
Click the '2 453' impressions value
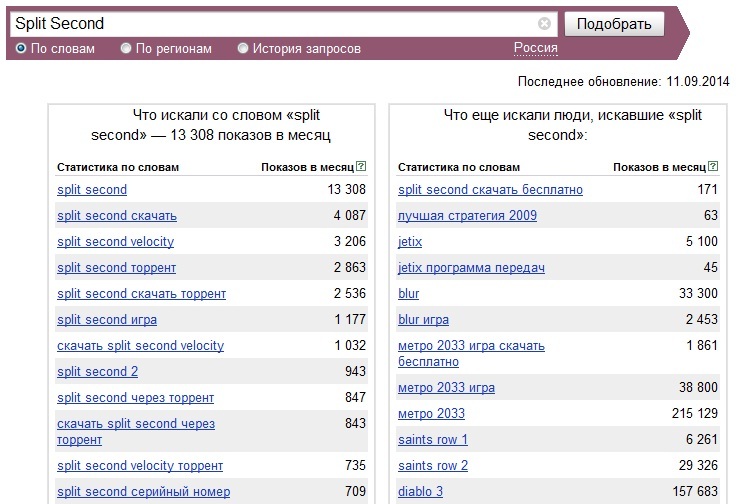[x=702, y=320]
